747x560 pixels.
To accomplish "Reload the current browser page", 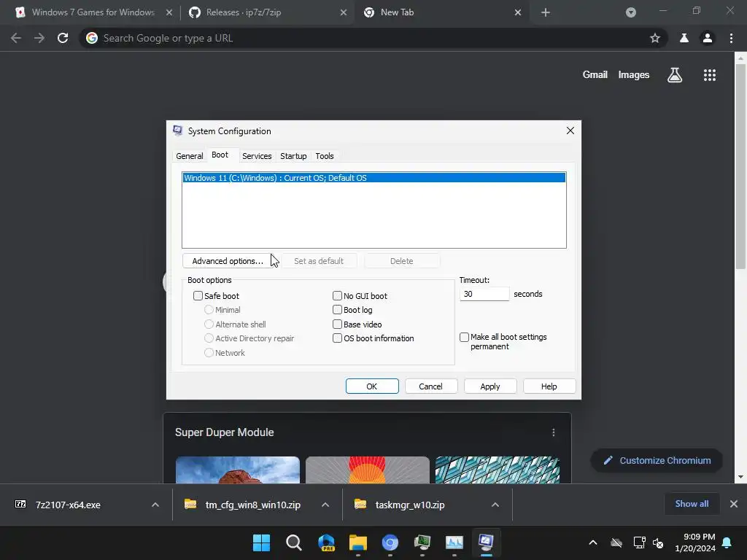I will click(x=63, y=38).
